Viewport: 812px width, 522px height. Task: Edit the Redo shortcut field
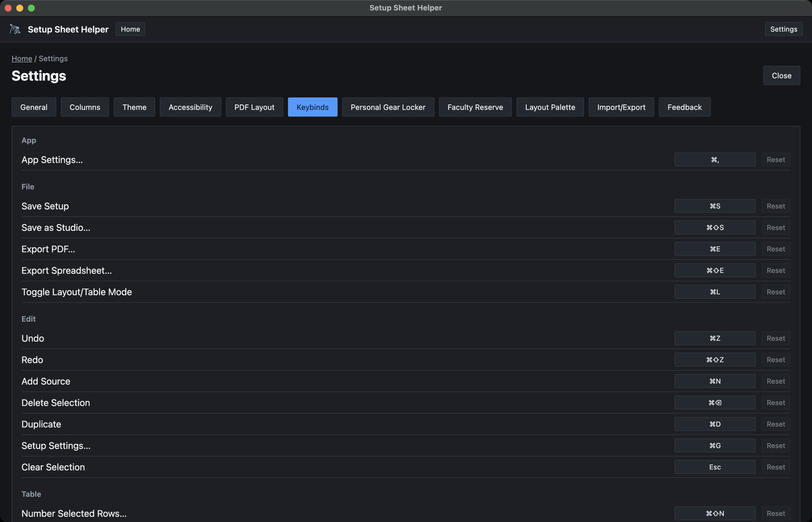(x=715, y=360)
